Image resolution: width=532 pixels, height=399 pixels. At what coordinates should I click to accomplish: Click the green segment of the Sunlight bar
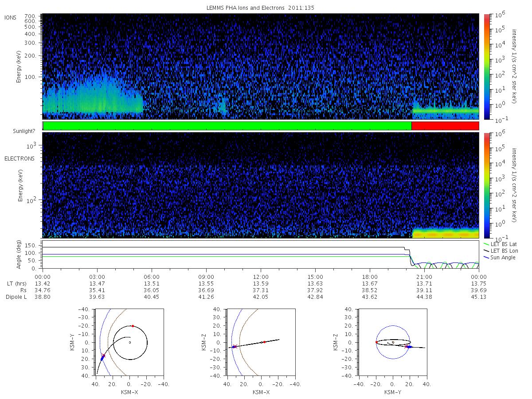(x=227, y=126)
